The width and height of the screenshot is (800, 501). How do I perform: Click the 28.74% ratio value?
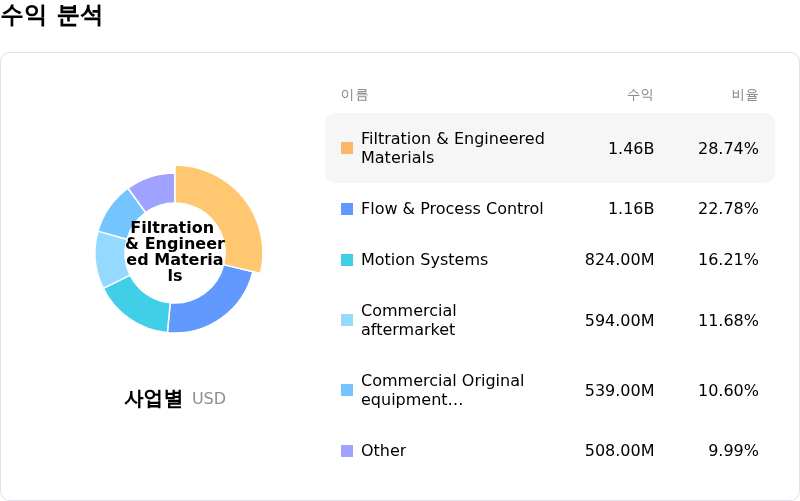[728, 149]
